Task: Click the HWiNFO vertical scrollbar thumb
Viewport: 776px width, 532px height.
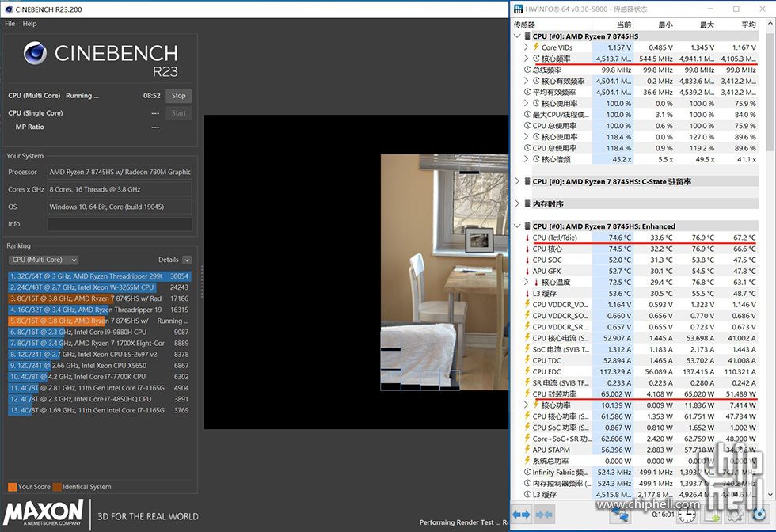Action: 770,90
